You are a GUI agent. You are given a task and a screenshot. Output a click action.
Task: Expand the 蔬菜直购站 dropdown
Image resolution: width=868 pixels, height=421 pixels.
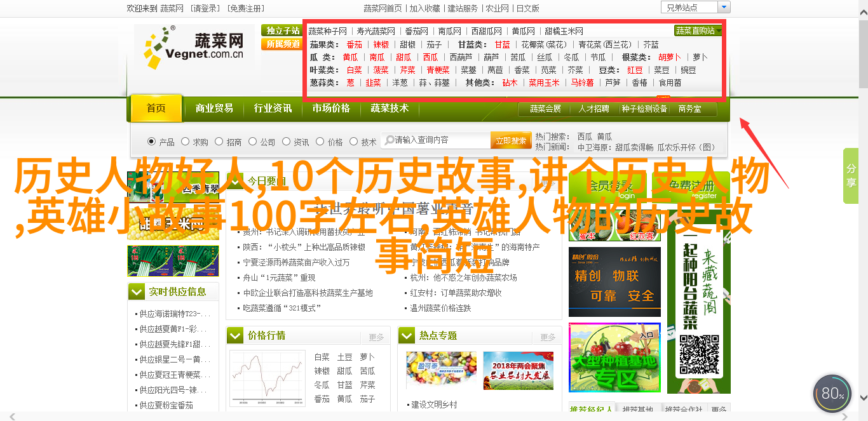(x=698, y=30)
